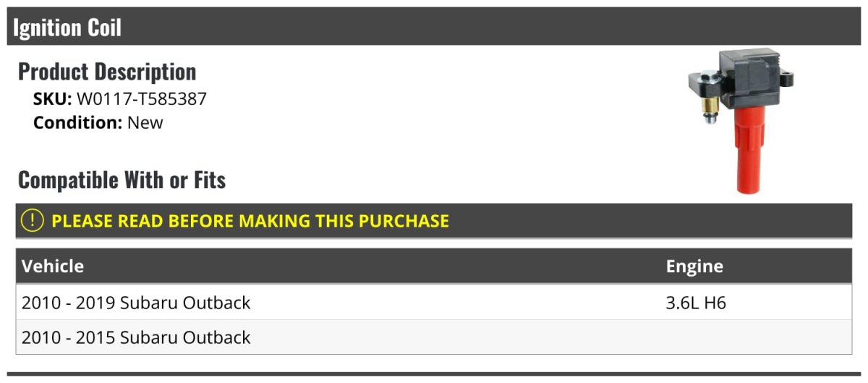Select the 2010 - 2019 Subaru Outback row
The height and width of the screenshot is (383, 868).
[x=136, y=303]
